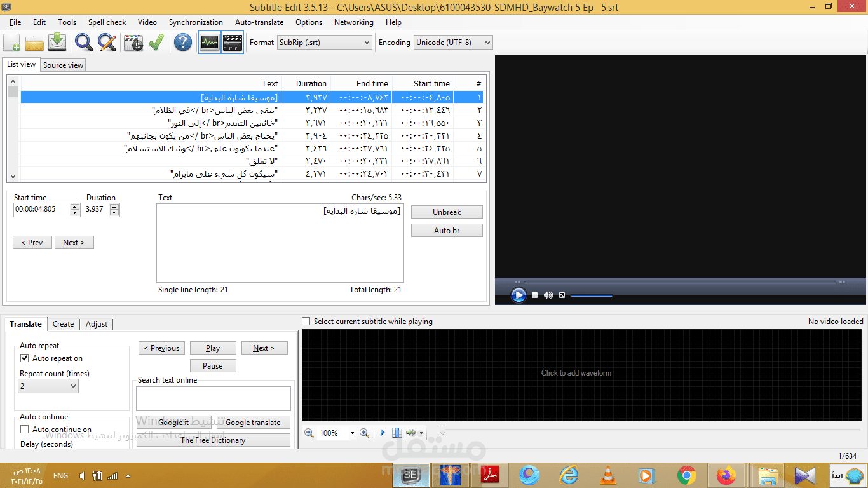Click the video player seek bar
Image resolution: width=868 pixels, height=488 pixels.
pos(680,281)
